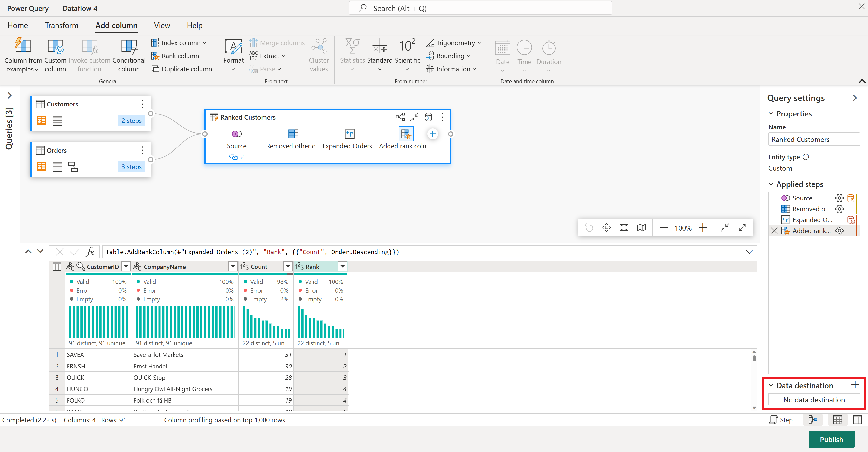Open the View tab
The width and height of the screenshot is (868, 452).
[162, 25]
